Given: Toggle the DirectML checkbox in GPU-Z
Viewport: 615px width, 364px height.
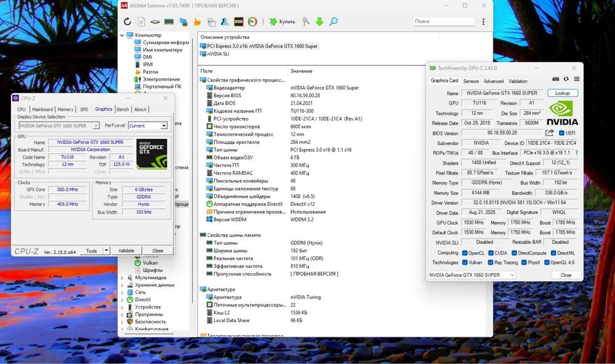Looking at the screenshot, I should point(553,253).
